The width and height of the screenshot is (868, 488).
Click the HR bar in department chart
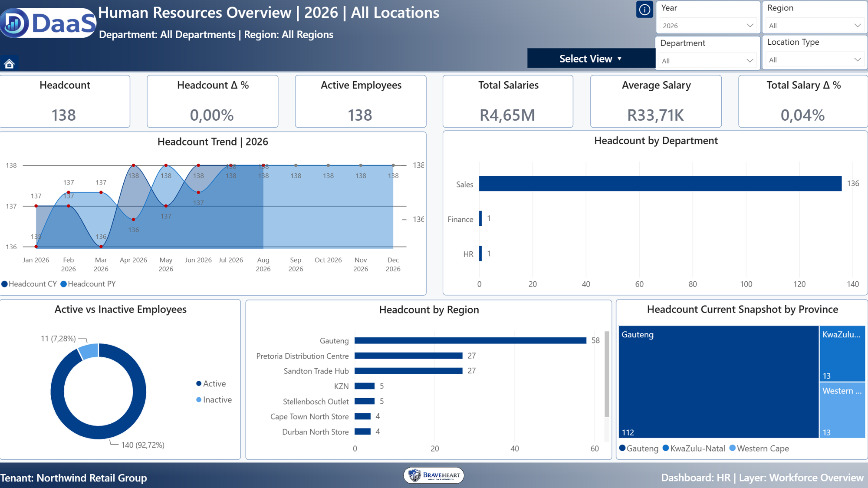pyautogui.click(x=480, y=254)
